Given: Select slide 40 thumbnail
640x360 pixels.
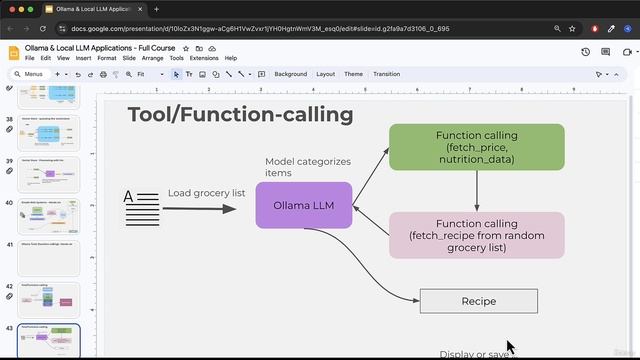Looking at the screenshot, I should click(49, 216).
